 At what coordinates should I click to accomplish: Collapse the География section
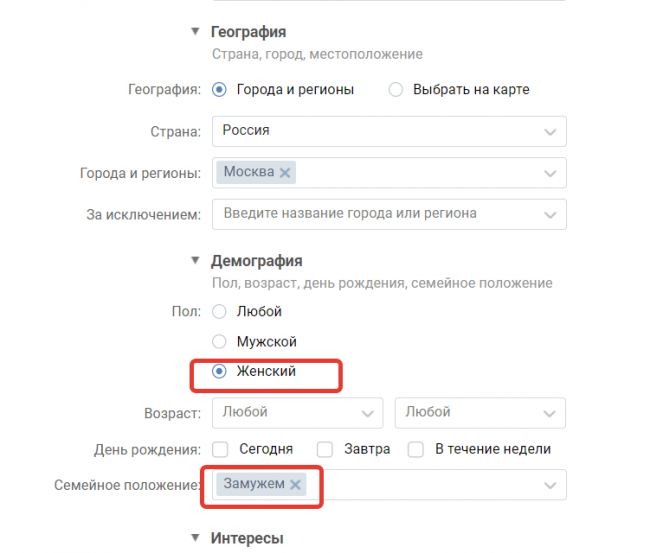(x=196, y=33)
